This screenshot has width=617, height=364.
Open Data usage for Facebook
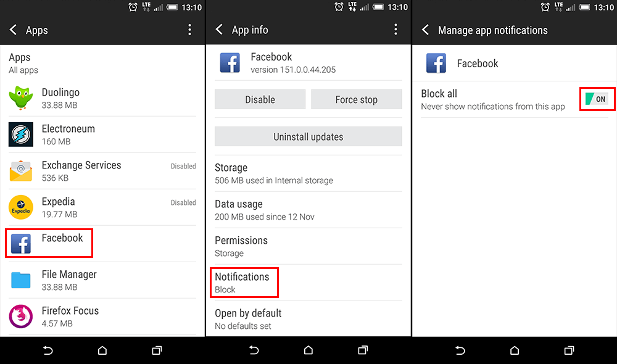(x=308, y=210)
